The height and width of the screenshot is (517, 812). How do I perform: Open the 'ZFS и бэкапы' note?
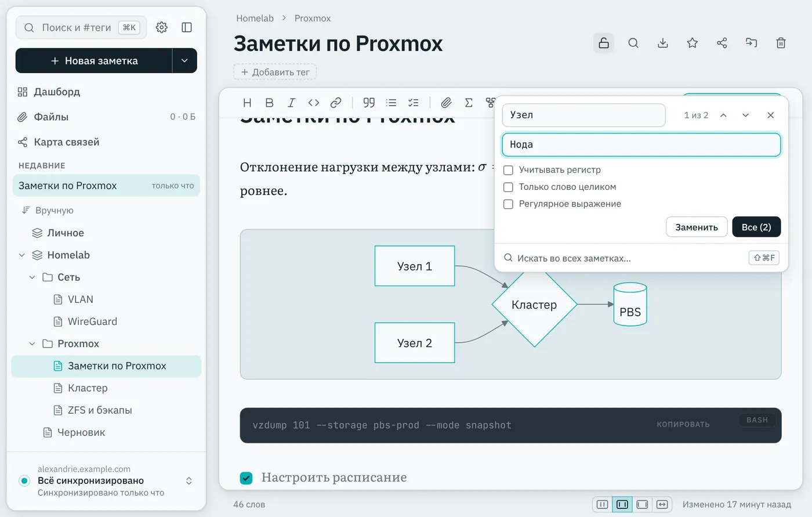106,410
